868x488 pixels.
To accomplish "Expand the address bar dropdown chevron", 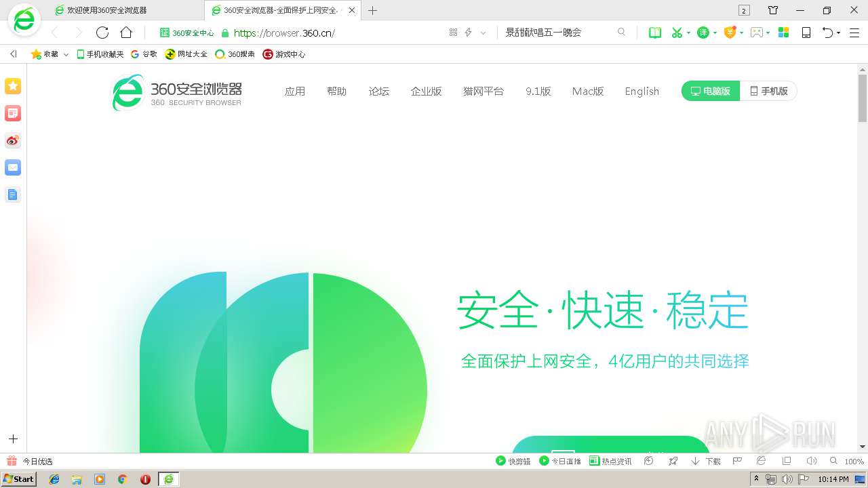I will point(483,33).
